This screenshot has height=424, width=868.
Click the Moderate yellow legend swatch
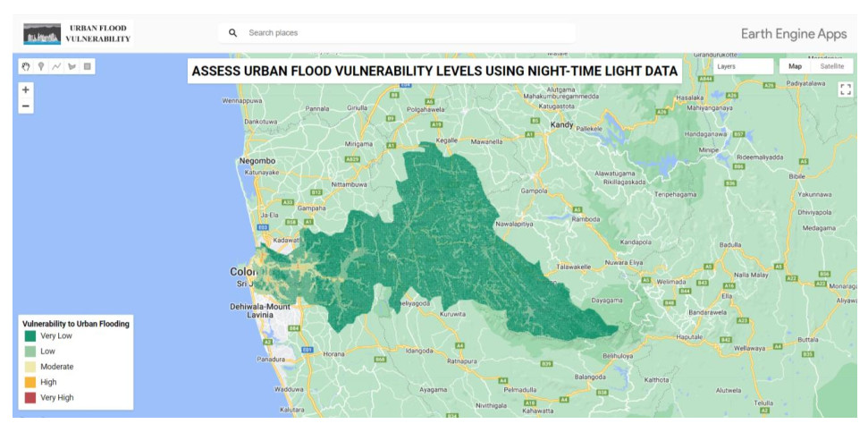[30, 367]
